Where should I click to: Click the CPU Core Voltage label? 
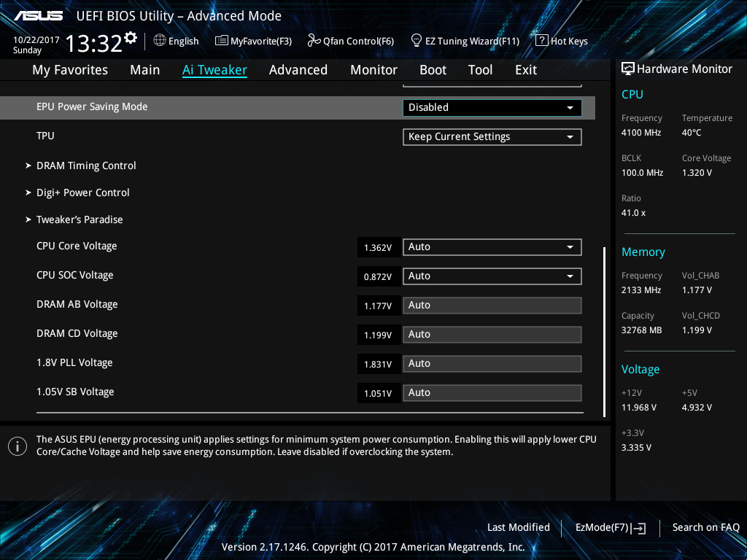[77, 246]
